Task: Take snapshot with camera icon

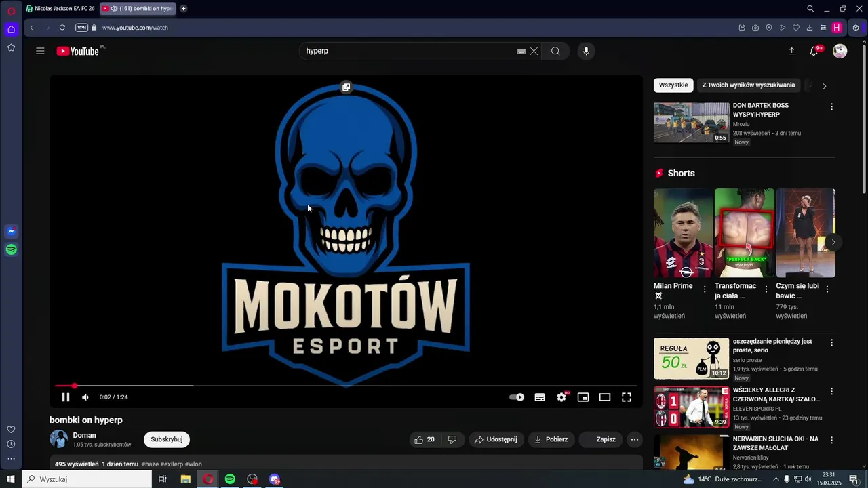Action: pos(755,28)
